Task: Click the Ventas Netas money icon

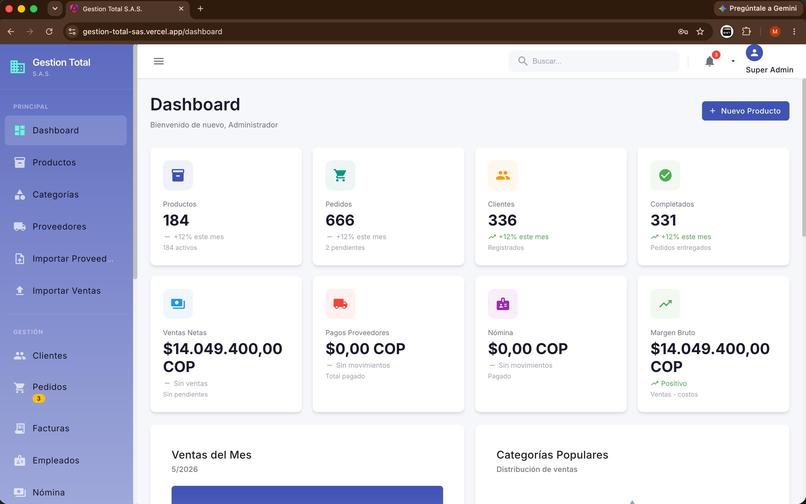Action: [178, 304]
